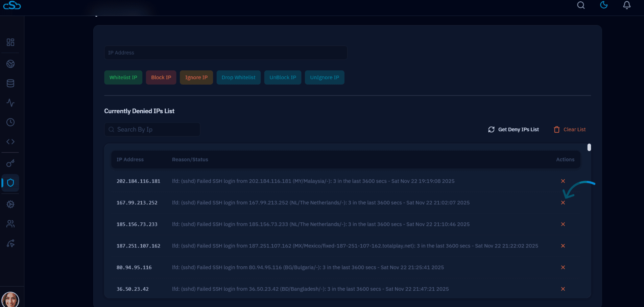Click the Malaysia failed SSH login reason
This screenshot has height=307, width=644.
pyautogui.click(x=313, y=181)
